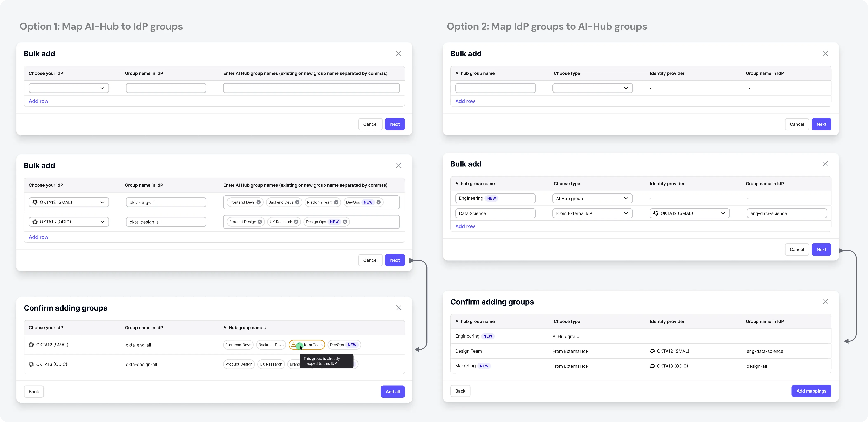
Task: Click the empty AI Hub group names field in Option 1
Action: click(x=311, y=88)
